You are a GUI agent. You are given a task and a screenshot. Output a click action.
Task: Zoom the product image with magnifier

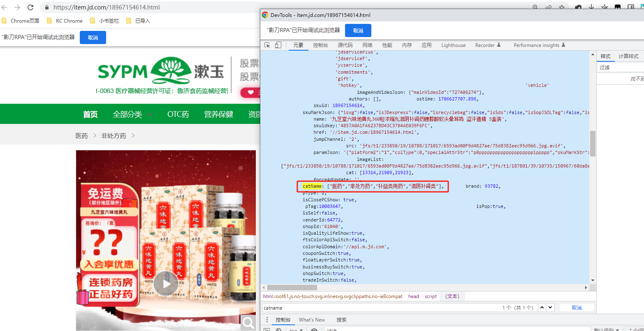(248, 323)
